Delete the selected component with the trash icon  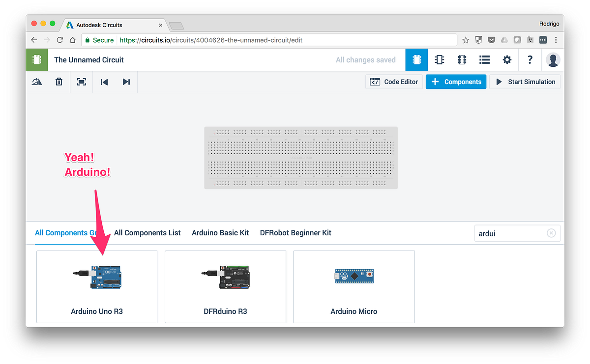pyautogui.click(x=59, y=82)
